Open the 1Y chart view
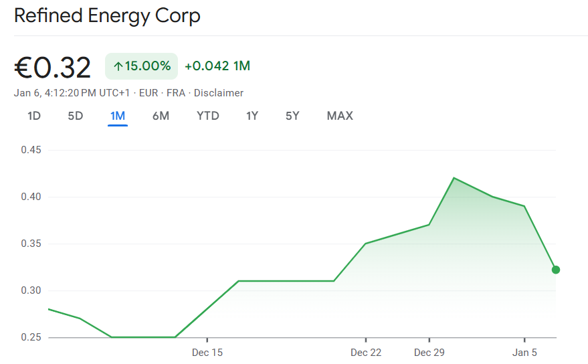The image size is (588, 364). pos(252,116)
